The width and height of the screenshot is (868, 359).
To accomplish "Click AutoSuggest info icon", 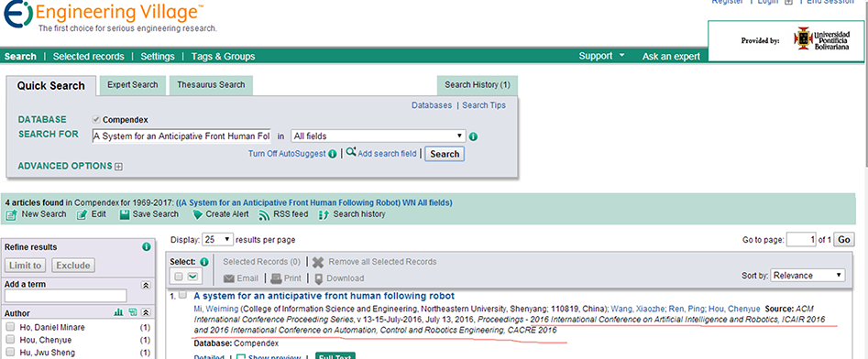I will [332, 154].
